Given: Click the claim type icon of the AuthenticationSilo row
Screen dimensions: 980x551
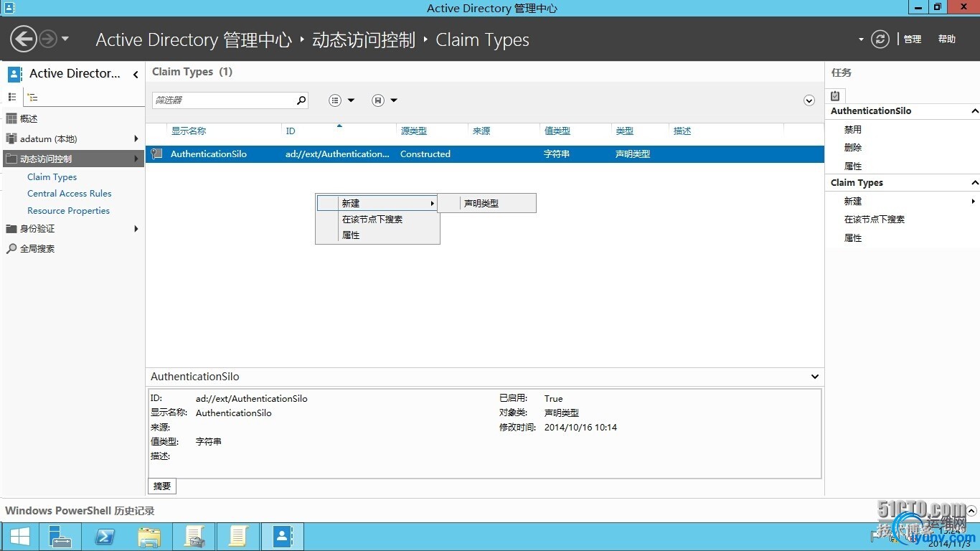Looking at the screenshot, I should [x=156, y=154].
